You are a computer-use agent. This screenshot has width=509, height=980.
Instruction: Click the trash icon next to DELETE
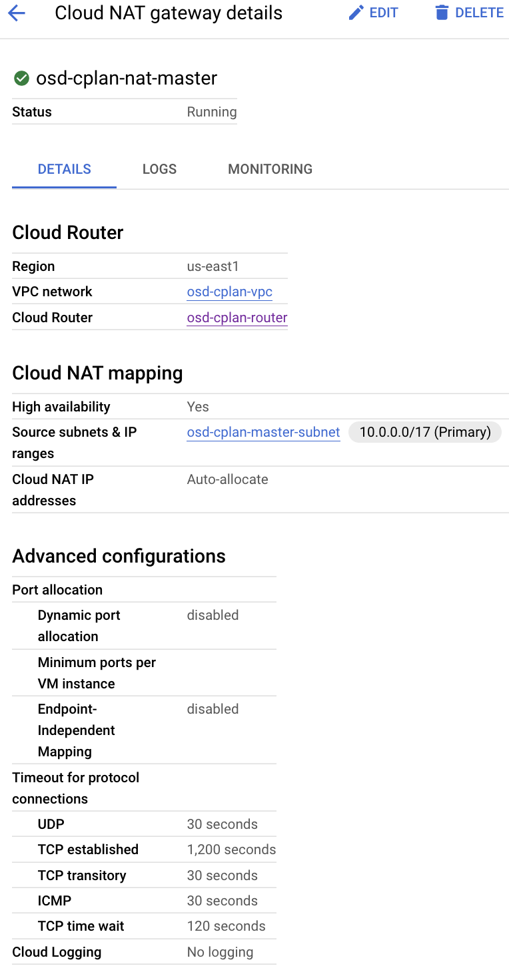(442, 11)
